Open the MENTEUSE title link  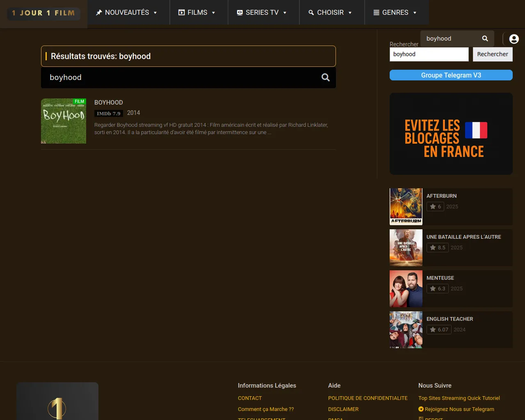click(x=440, y=278)
